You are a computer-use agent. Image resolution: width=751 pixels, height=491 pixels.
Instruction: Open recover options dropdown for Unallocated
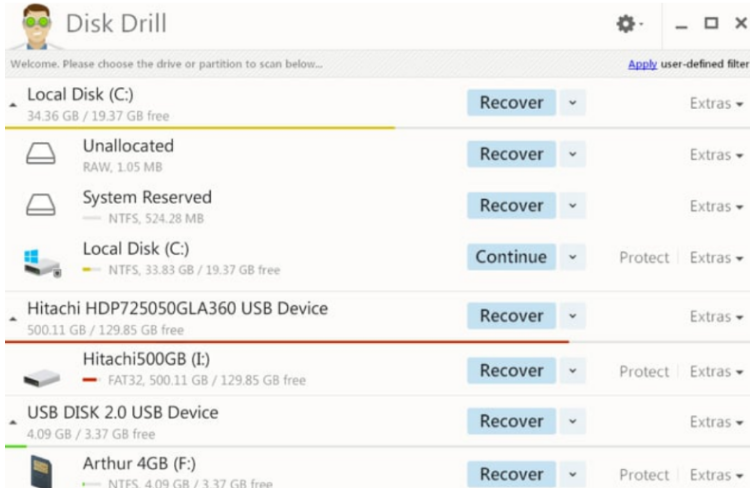(572, 154)
